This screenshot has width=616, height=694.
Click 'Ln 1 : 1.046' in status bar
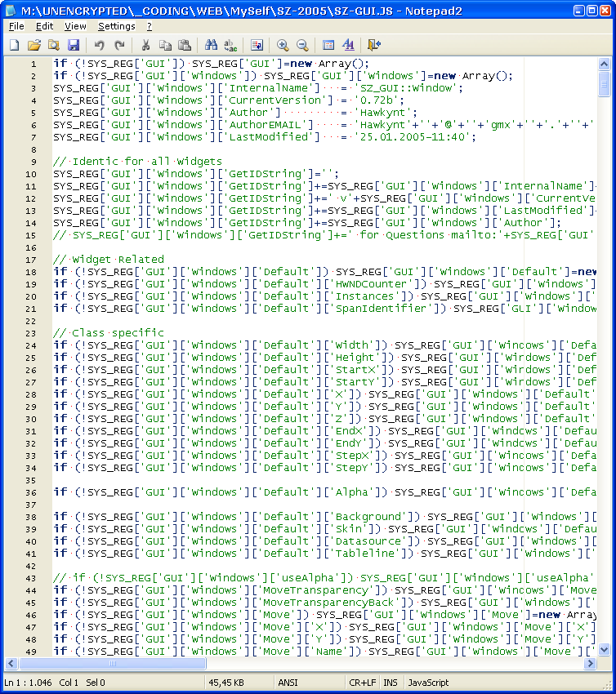click(x=28, y=683)
